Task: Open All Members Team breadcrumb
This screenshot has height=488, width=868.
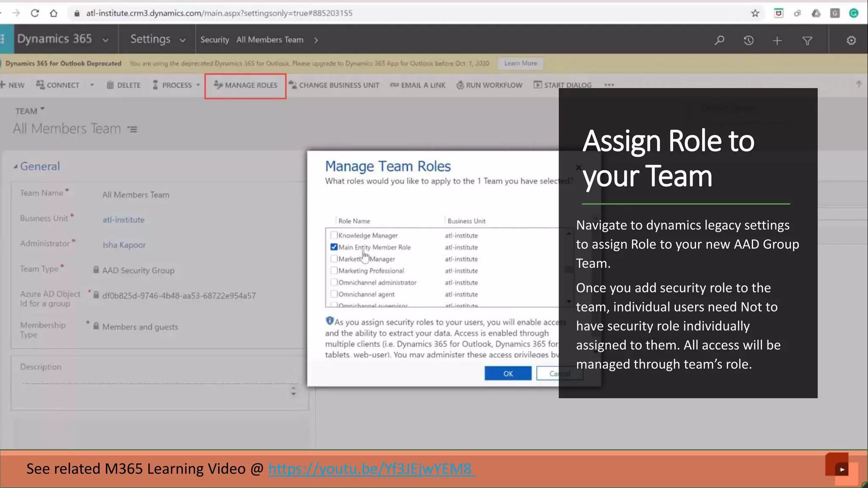Action: tap(270, 40)
